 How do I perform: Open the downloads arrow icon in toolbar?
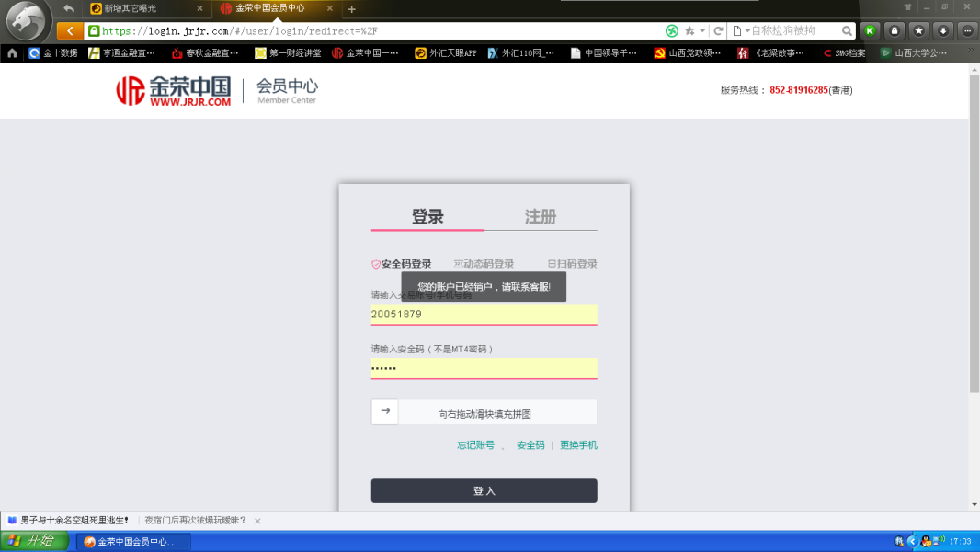click(x=941, y=30)
